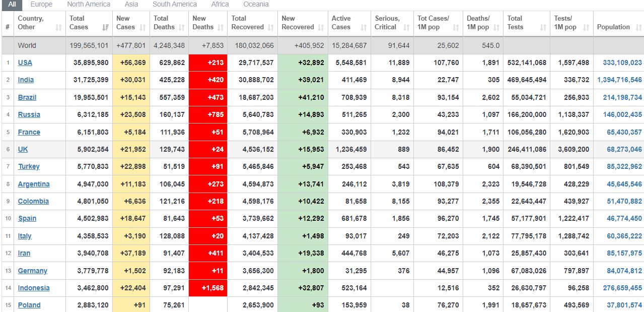644x312 pixels.
Task: Switch to the Oceania tab
Action: point(256,5)
